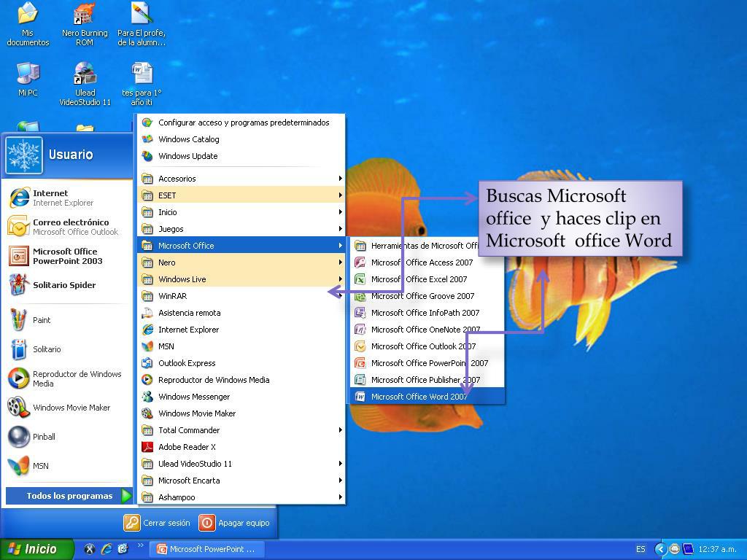The width and height of the screenshot is (747, 560).
Task: Open Windows Movie Maker in All Programs list
Action: (x=241, y=413)
